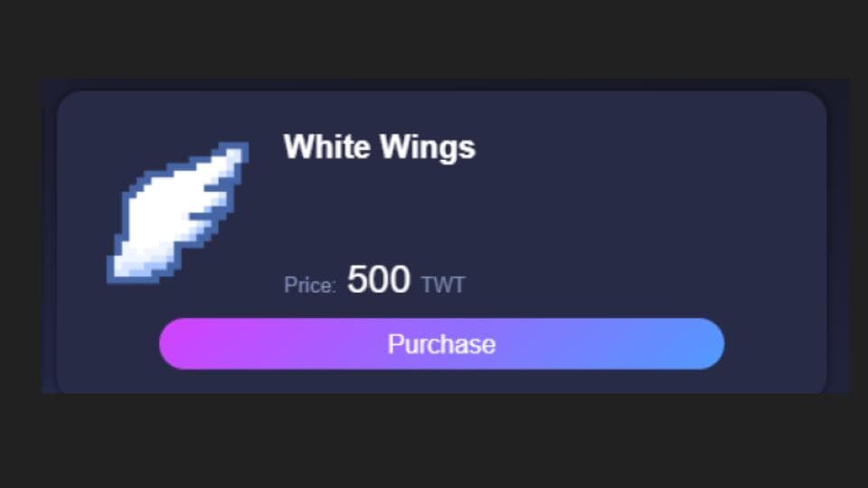Click the 500 price amount
Screen dimensions: 868x488
(x=379, y=279)
